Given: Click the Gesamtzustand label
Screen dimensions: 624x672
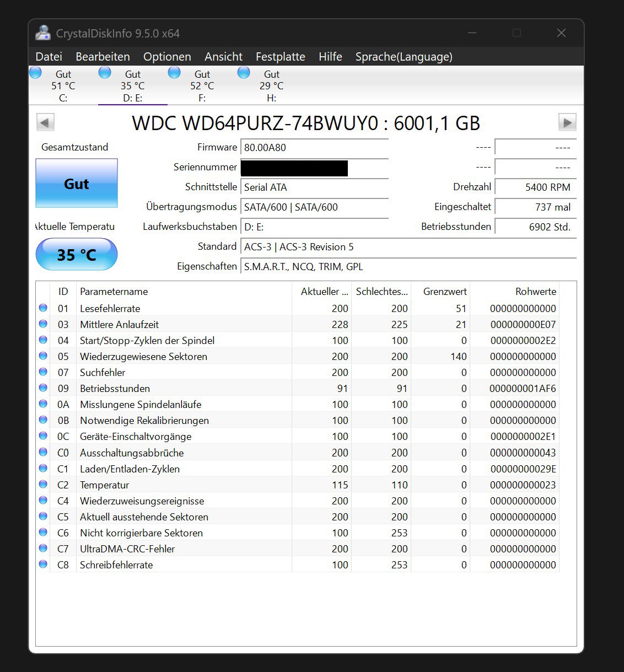Looking at the screenshot, I should tap(75, 147).
